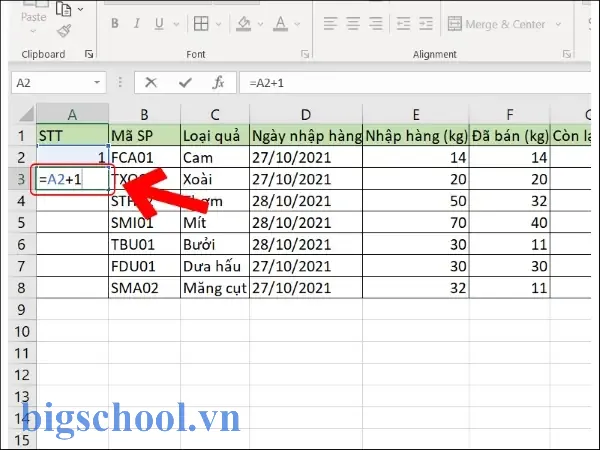Click the Mã SP header cell
Screen dimensions: 600x450
point(144,135)
